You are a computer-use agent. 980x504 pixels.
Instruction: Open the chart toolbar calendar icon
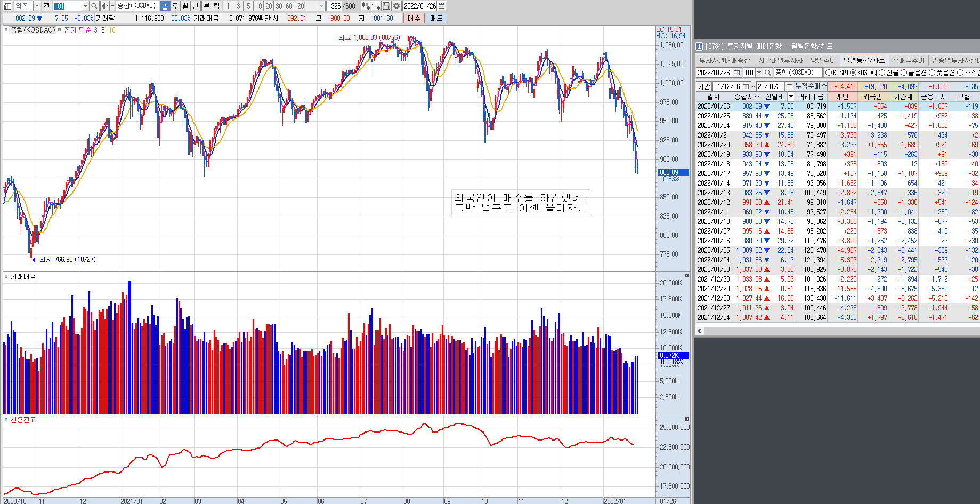(x=442, y=6)
